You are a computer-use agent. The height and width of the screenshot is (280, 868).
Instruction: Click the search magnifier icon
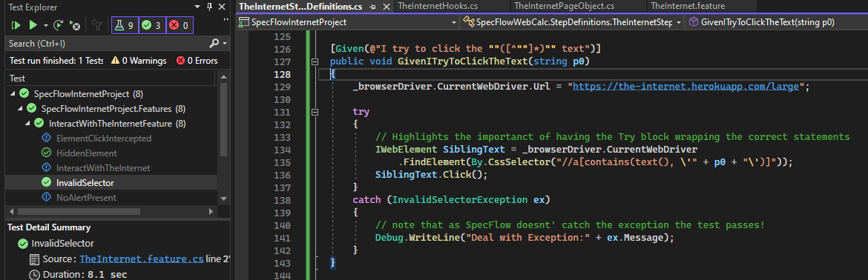click(214, 44)
